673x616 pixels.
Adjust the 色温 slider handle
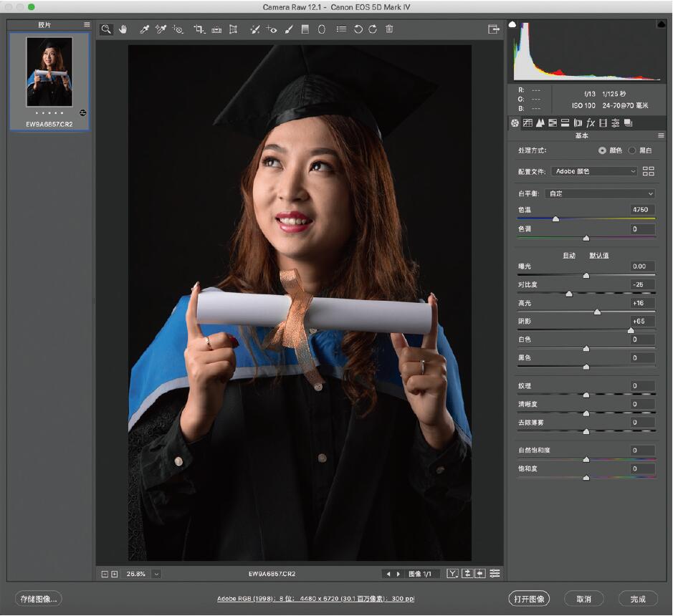click(x=556, y=218)
